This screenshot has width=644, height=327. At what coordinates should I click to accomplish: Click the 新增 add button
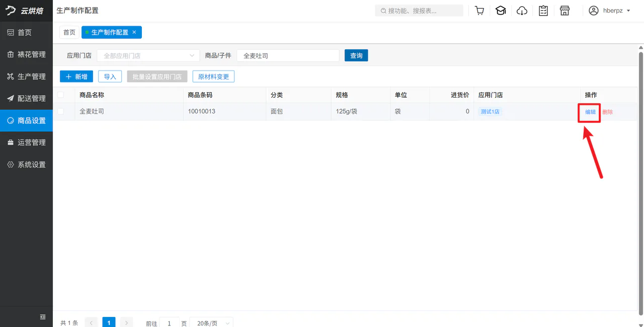coord(76,76)
